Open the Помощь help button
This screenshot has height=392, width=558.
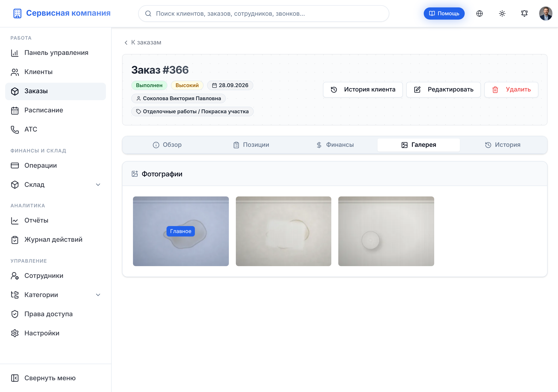[x=444, y=14]
